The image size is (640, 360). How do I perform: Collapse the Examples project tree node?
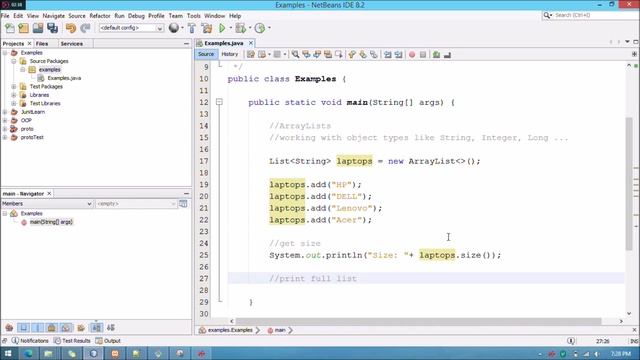5,53
